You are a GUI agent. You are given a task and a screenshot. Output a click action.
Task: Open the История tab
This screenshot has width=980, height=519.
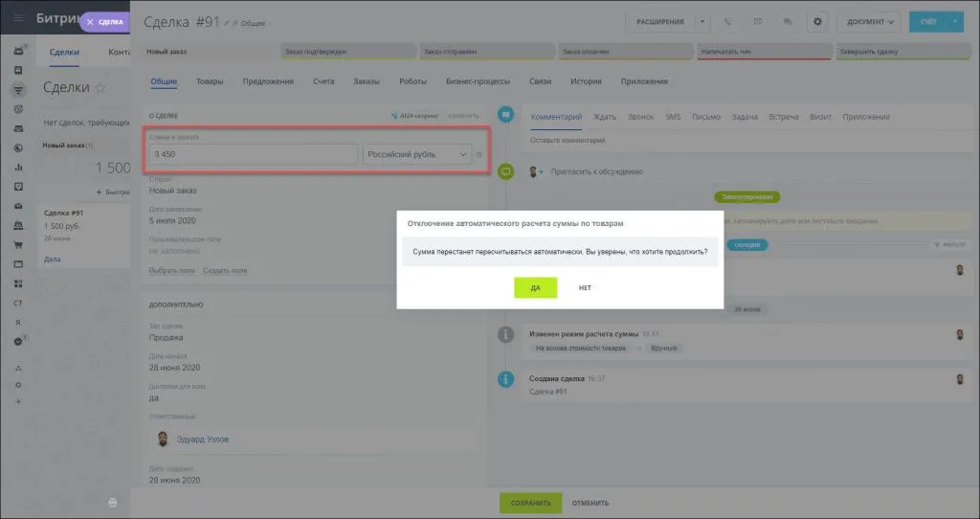(586, 81)
